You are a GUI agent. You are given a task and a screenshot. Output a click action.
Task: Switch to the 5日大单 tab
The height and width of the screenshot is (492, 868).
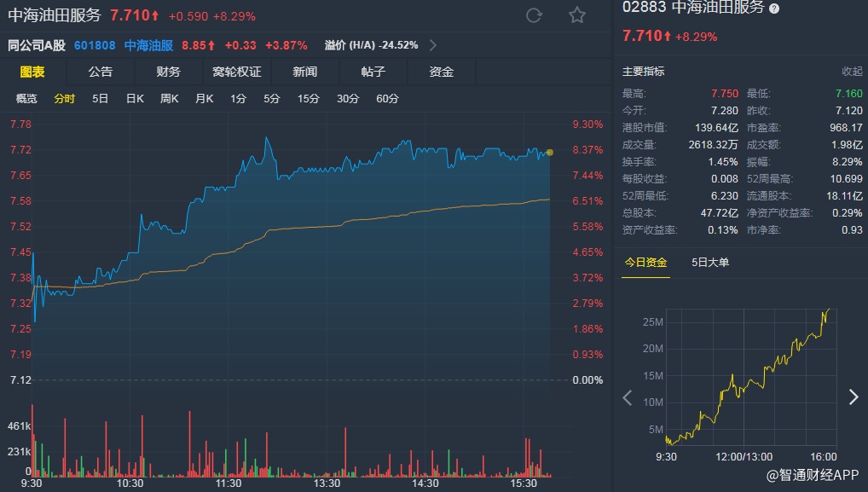click(x=710, y=263)
